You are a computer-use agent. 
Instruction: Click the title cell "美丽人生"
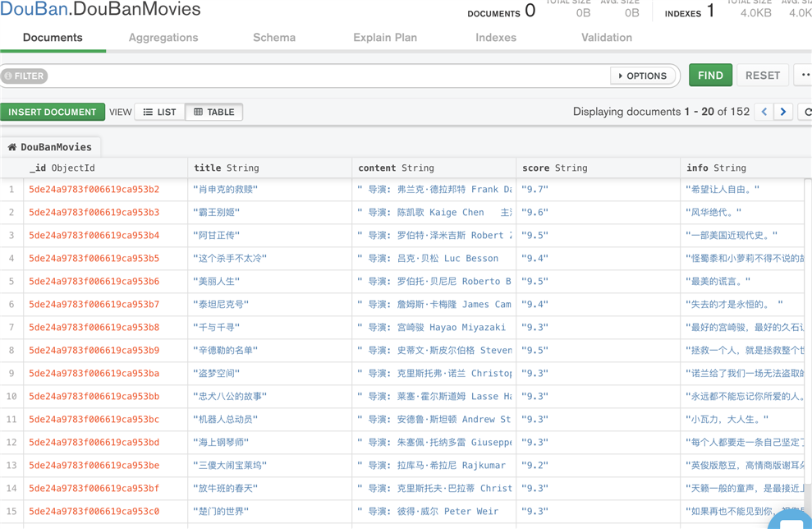tap(269, 281)
